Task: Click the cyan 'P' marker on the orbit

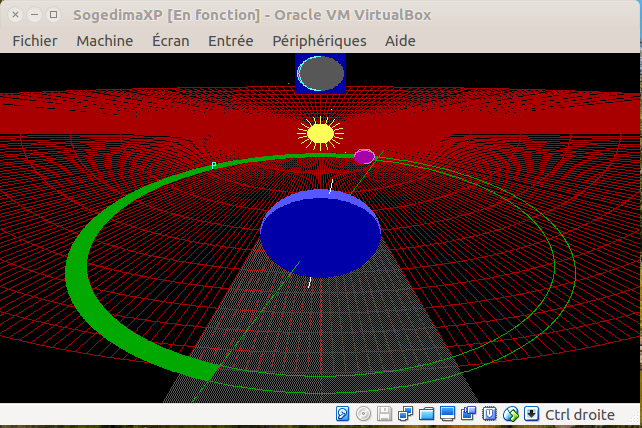Action: point(214,165)
